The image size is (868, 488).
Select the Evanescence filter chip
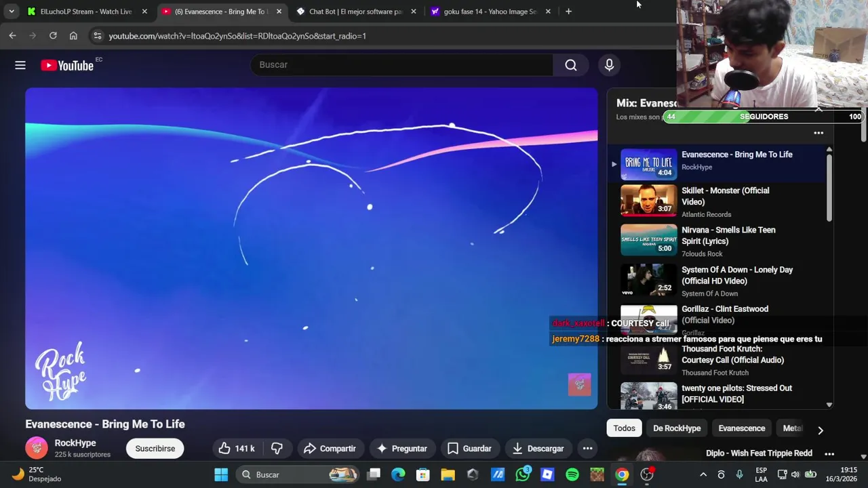(x=742, y=428)
